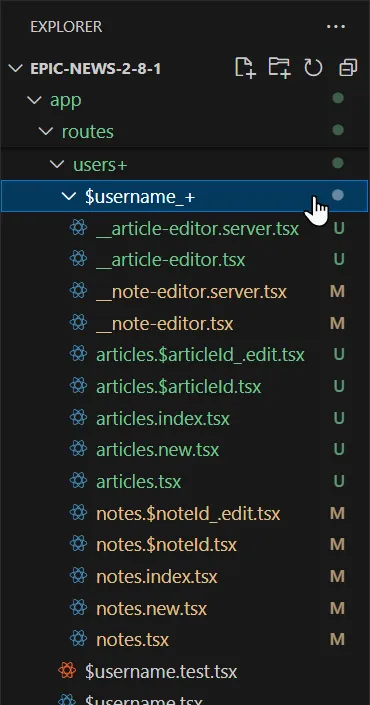Viewport: 370px width, 705px height.
Task: Click the New File icon
Action: [x=245, y=68]
